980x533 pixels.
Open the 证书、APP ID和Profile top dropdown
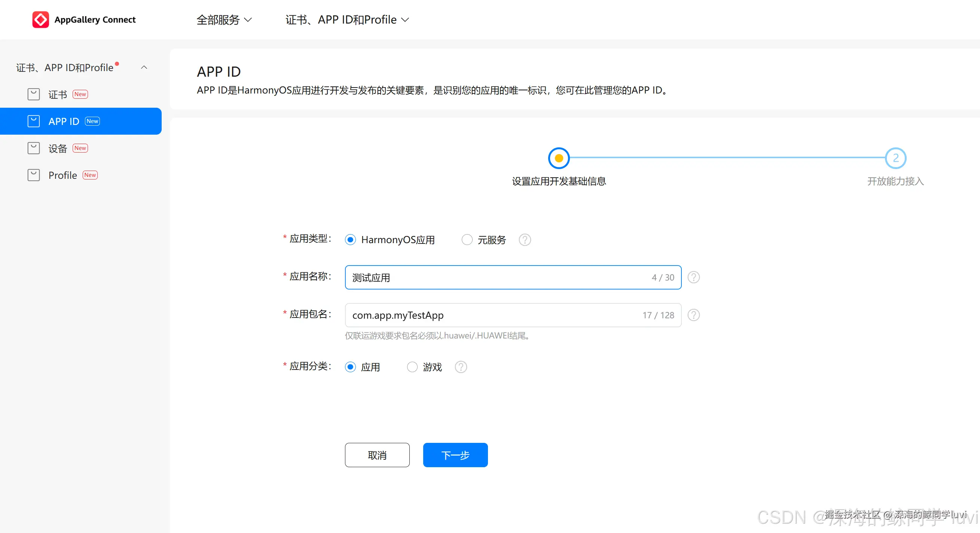pos(347,20)
